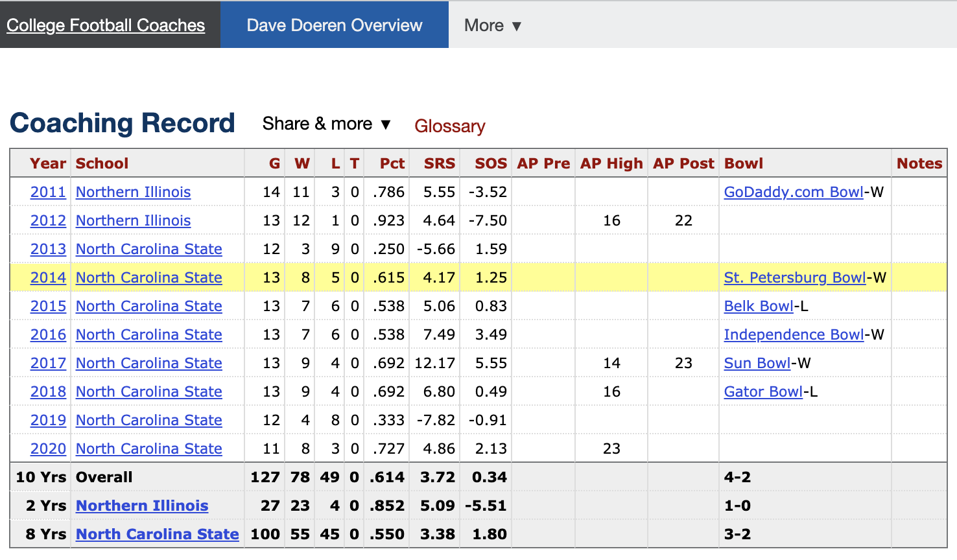
Task: Select the Dave Doeren Overview tab
Action: 334,25
